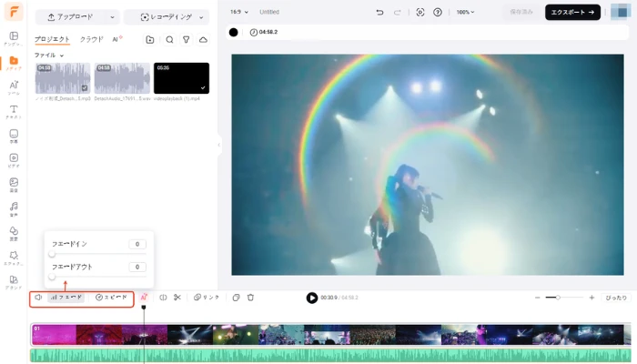
Task: Zoom in the timeline with plus icon
Action: pos(591,298)
